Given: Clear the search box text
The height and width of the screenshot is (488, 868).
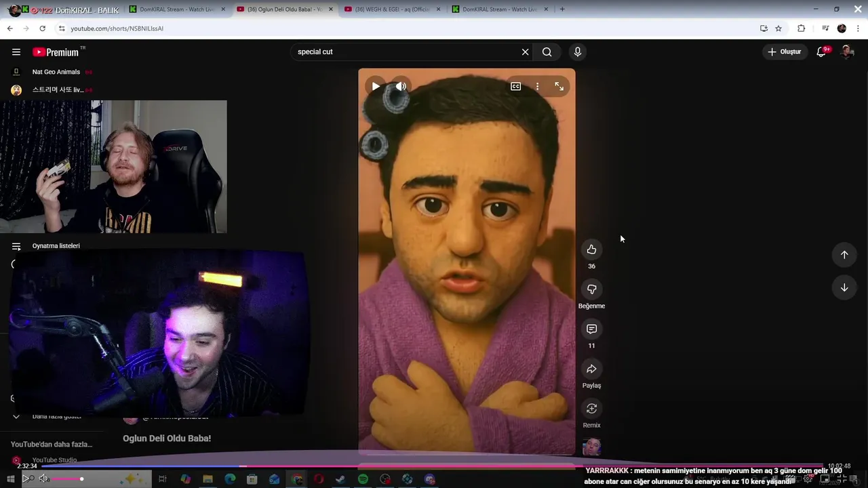Looking at the screenshot, I should coord(525,52).
